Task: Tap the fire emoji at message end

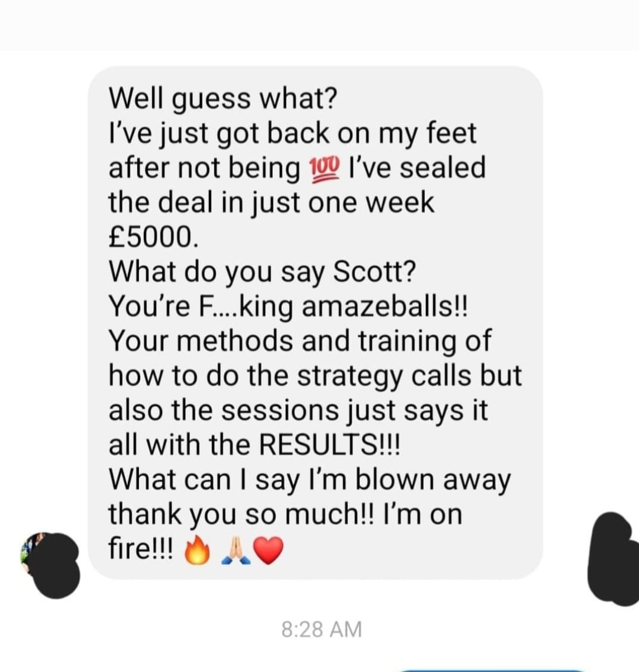Action: 197,549
